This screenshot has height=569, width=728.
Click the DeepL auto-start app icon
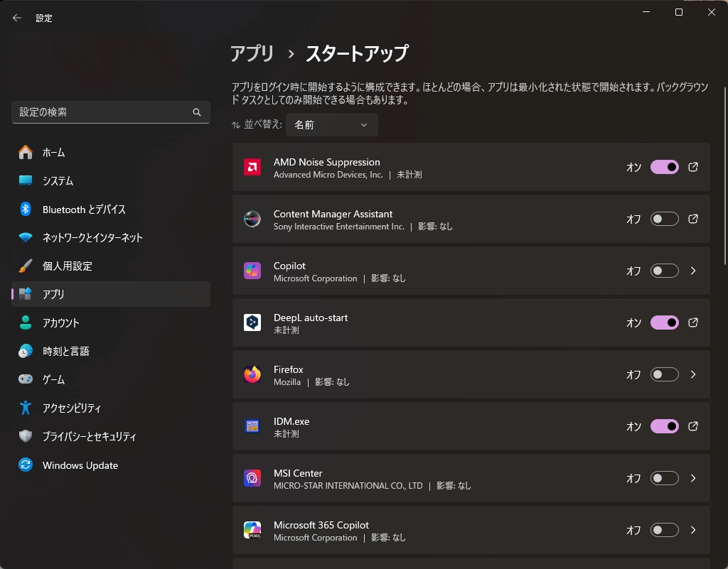252,323
